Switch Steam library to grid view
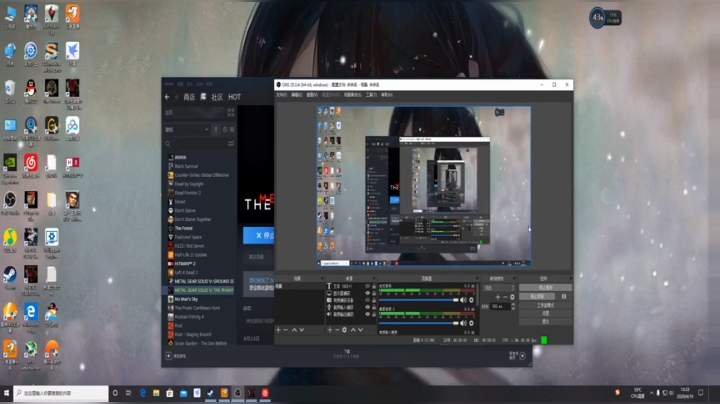Image resolution: width=720 pixels, height=404 pixels. (x=231, y=112)
